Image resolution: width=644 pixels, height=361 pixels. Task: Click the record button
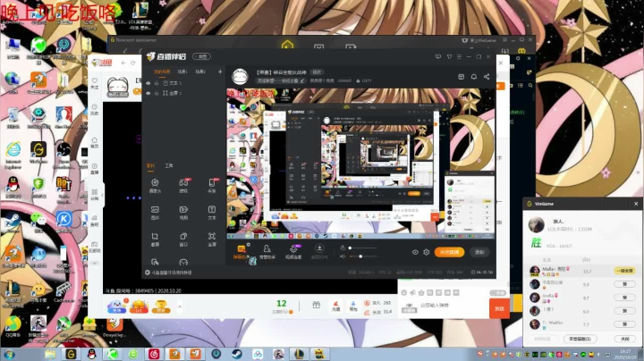pos(479,252)
